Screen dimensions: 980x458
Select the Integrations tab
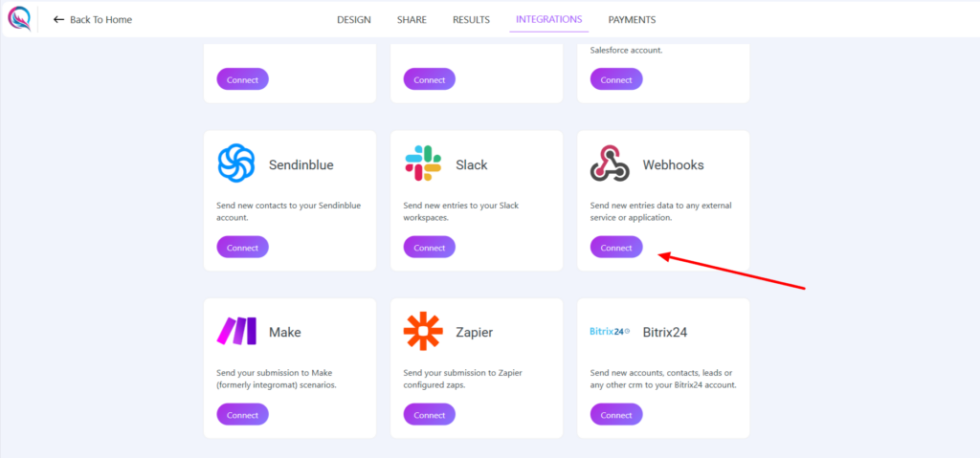click(x=548, y=20)
